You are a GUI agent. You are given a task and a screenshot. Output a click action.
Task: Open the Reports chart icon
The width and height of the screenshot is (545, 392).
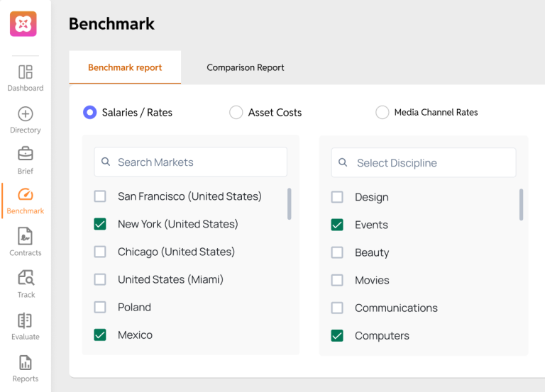[x=25, y=363]
